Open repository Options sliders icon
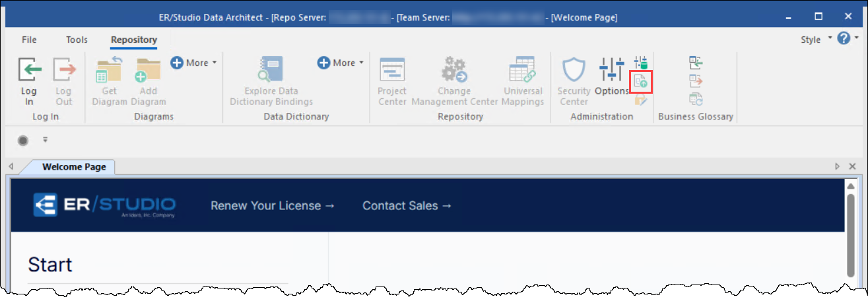The height and width of the screenshot is (303, 868). pyautogui.click(x=611, y=70)
